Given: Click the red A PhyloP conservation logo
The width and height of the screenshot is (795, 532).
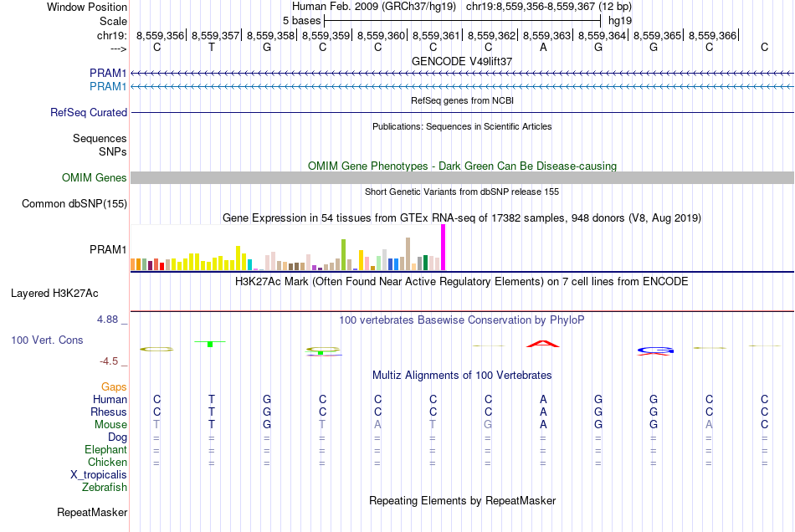Looking at the screenshot, I should (x=543, y=344).
